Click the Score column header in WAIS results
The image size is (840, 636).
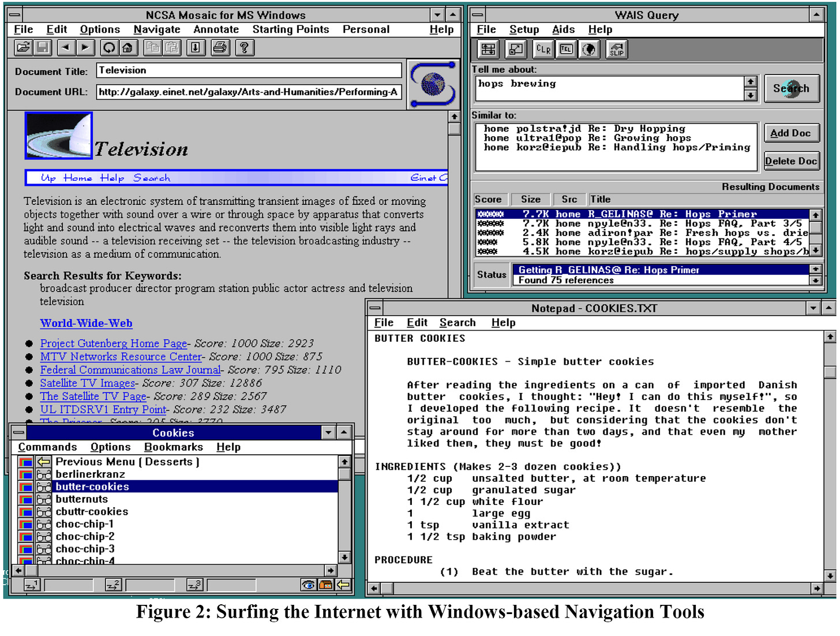[x=489, y=199]
